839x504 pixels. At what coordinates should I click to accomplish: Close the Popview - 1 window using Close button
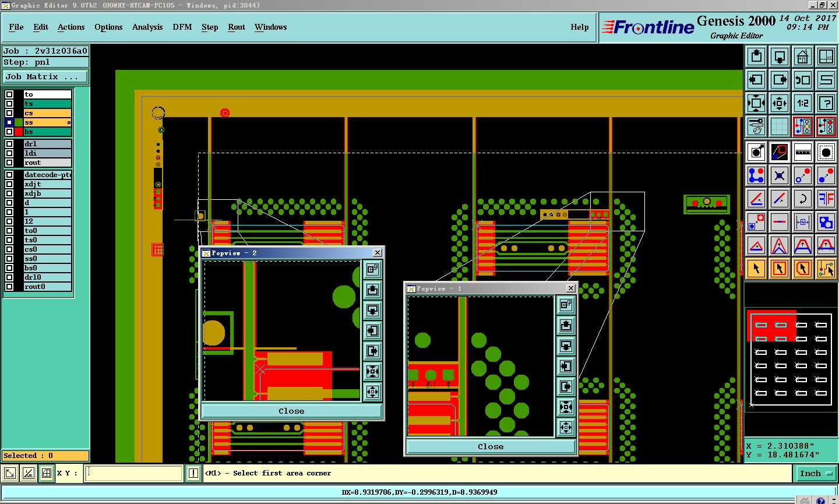(x=491, y=446)
